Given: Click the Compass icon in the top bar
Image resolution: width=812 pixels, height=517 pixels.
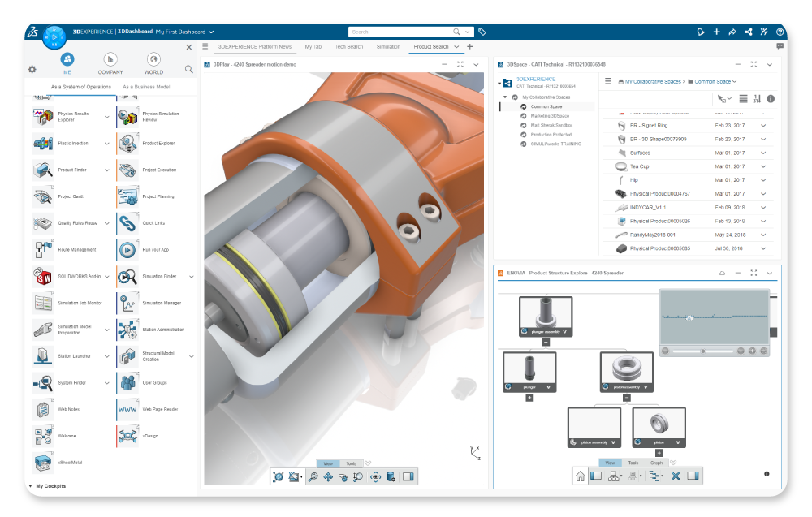Looking at the screenshot, I should point(54,37).
